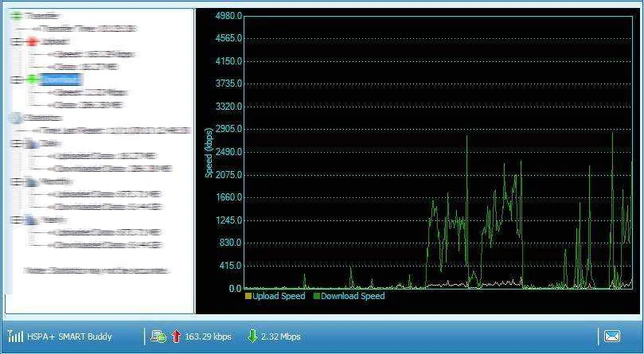Image resolution: width=644 pixels, height=354 pixels.
Task: Collapse the Daily statistics tree node
Action: click(14, 144)
